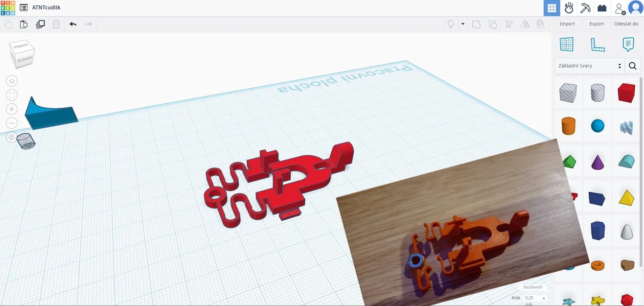644x306 pixels.
Task: Pick the yellow Star shape
Action: click(598, 300)
